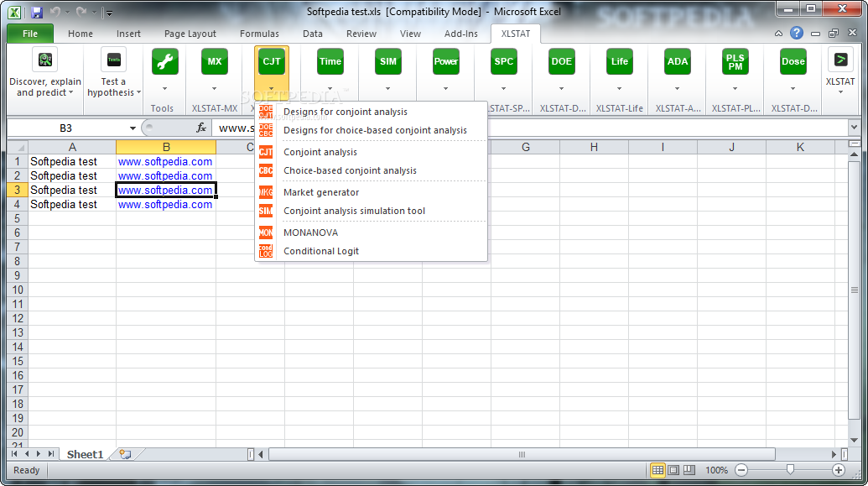Viewport: 868px width, 486px height.
Task: Switch to the Formulas tab
Action: [259, 34]
